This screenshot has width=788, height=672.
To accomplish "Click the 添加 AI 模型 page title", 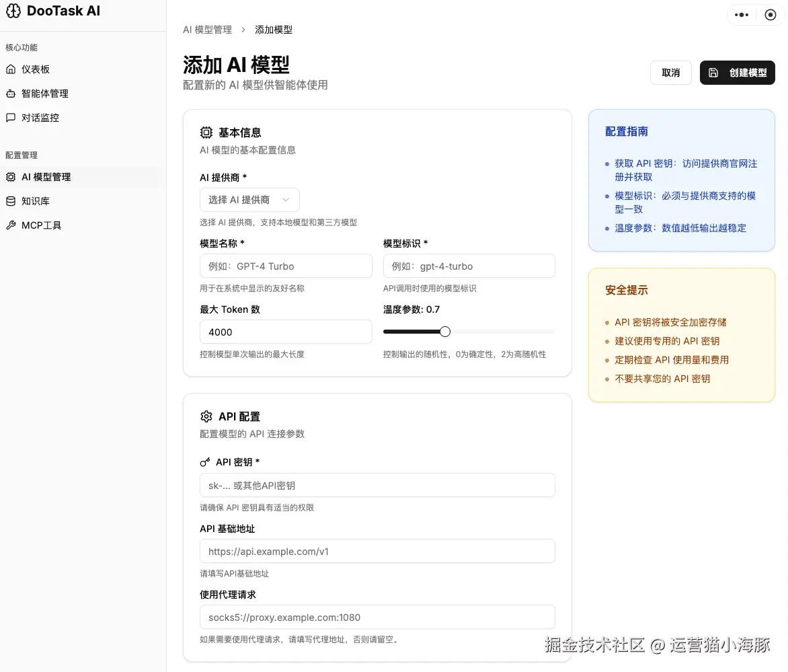I will pyautogui.click(x=236, y=65).
